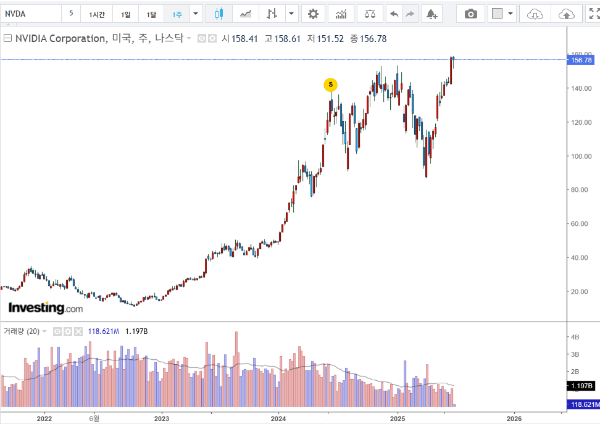Select square layout swatch button

(497, 14)
